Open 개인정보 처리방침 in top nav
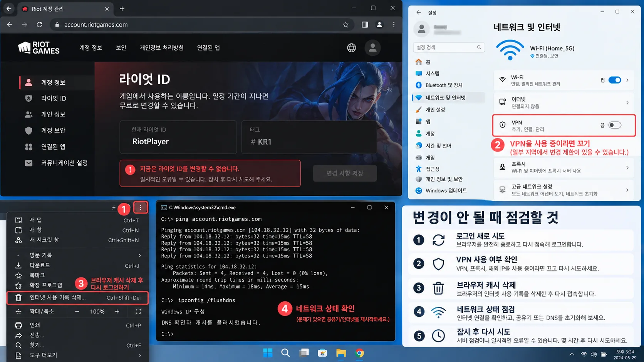Image resolution: width=644 pixels, height=362 pixels. (x=161, y=48)
